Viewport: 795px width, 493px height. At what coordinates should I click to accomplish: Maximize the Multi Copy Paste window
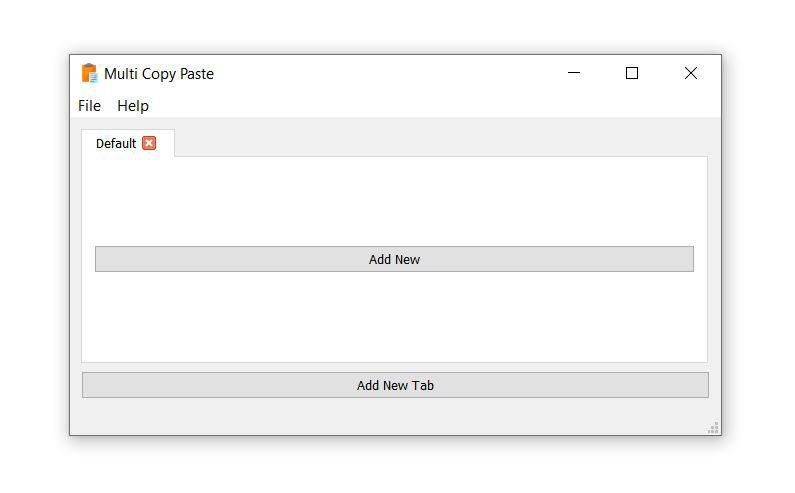point(632,73)
